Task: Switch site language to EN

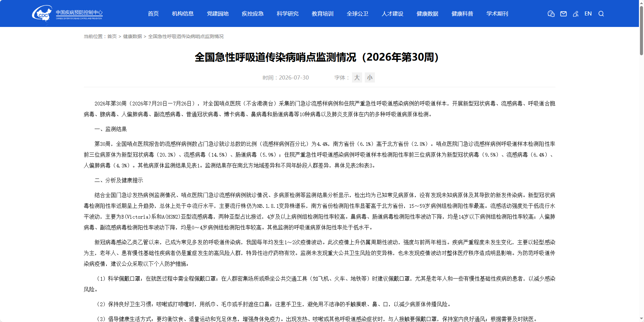Action: [588, 14]
